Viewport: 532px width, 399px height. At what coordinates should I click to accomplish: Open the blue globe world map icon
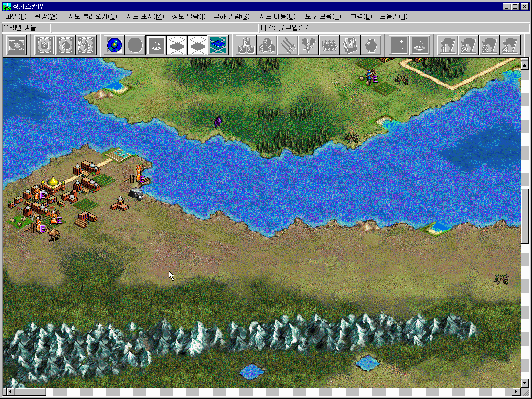114,45
